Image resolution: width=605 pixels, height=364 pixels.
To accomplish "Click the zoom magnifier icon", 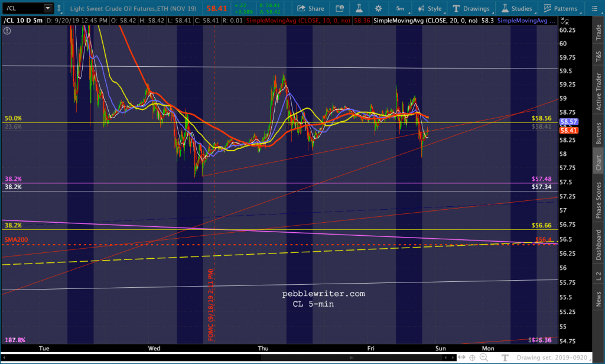I will click(483, 358).
